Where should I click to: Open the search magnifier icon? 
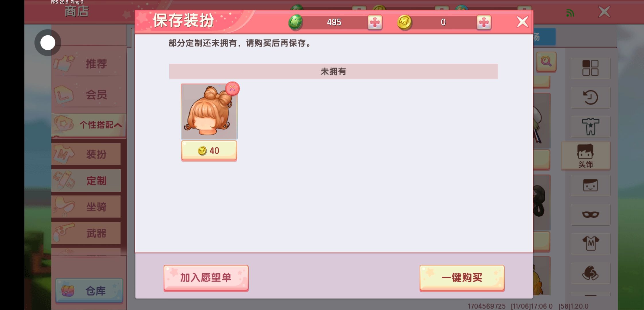(x=546, y=61)
